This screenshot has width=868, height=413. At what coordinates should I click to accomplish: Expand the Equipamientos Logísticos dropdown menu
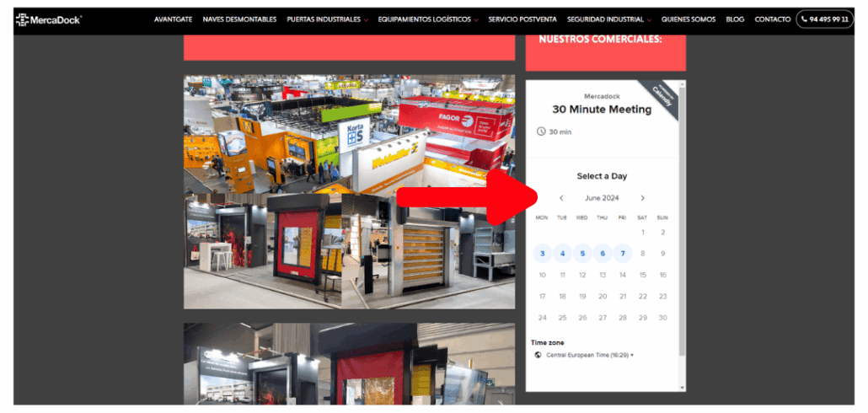click(428, 19)
